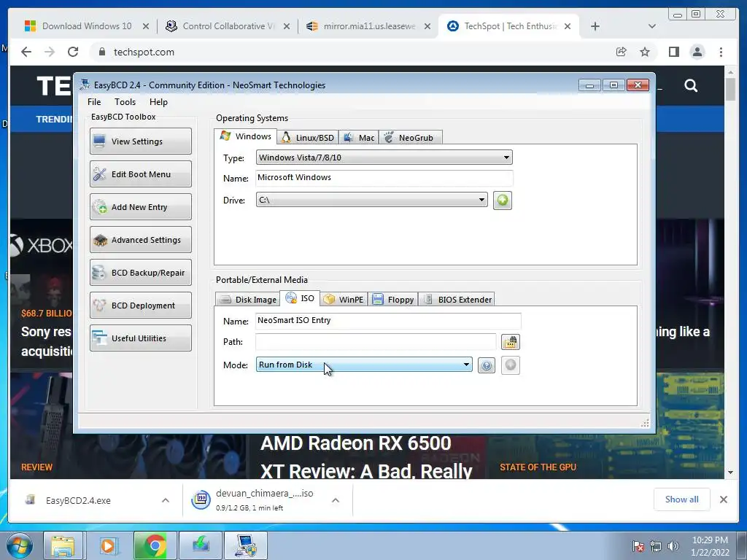747x560 pixels.
Task: Switch to the WinPE tab
Action: pos(343,300)
